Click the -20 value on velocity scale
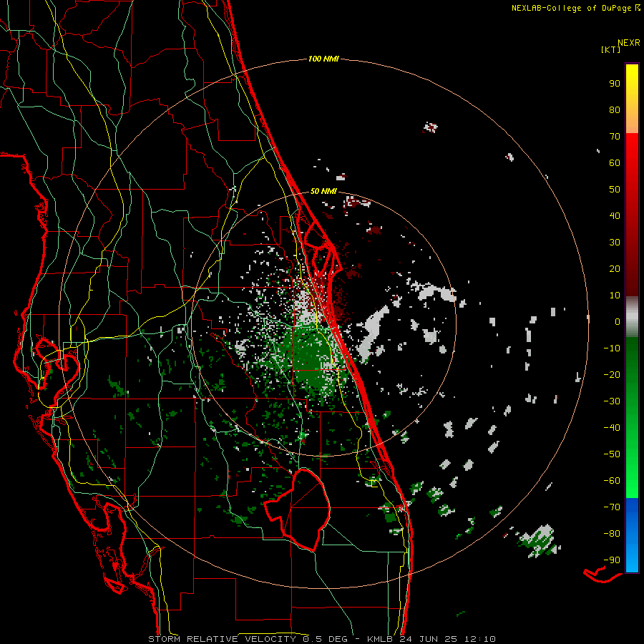Screen dimensions: 644x644 click(612, 375)
